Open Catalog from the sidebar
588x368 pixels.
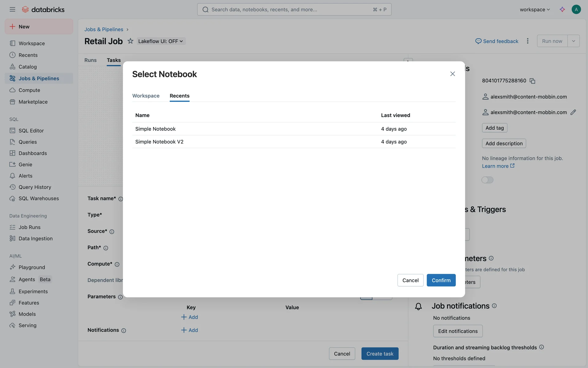click(27, 67)
